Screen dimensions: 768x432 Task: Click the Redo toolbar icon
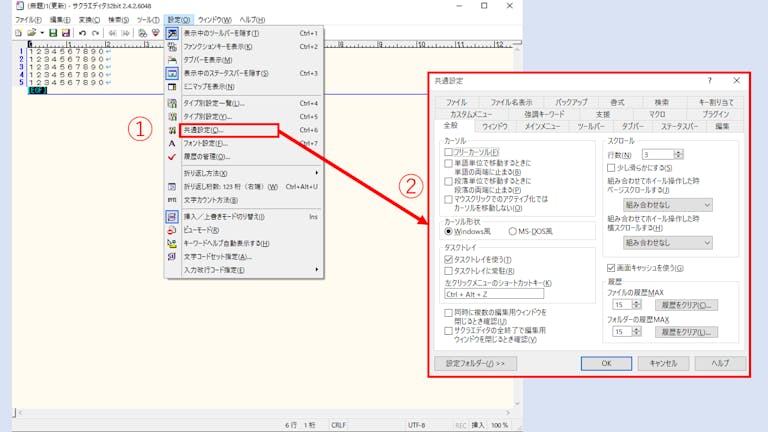tap(96, 33)
